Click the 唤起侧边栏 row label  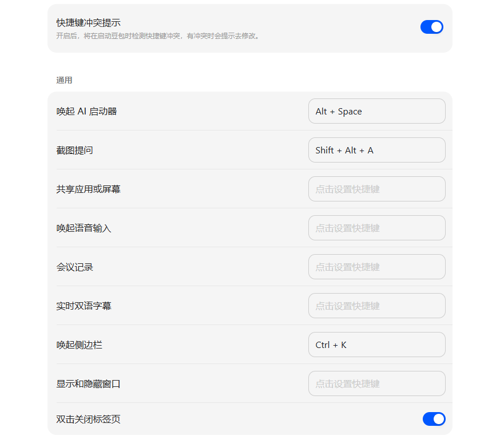[x=79, y=345]
